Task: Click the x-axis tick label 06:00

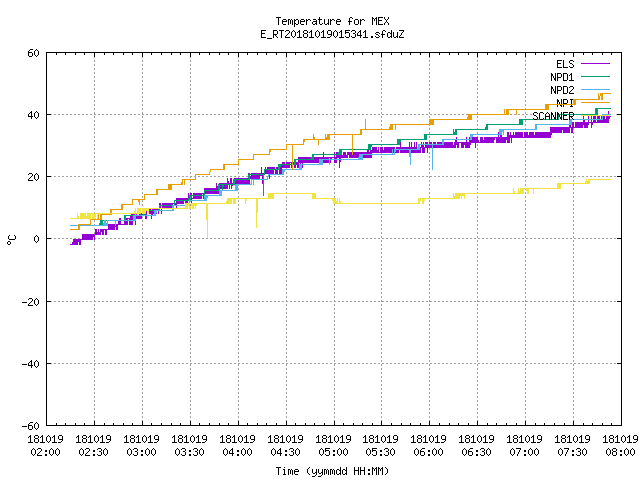Action: 428,452
